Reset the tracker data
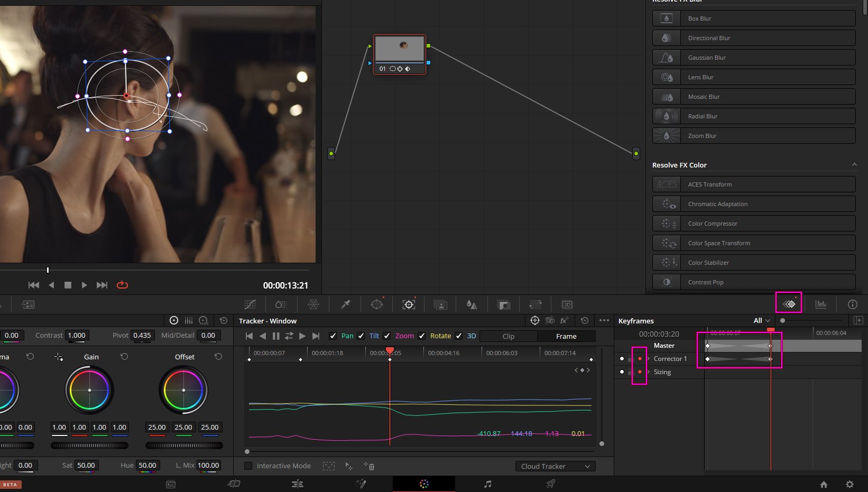The height and width of the screenshot is (492, 868). (585, 320)
